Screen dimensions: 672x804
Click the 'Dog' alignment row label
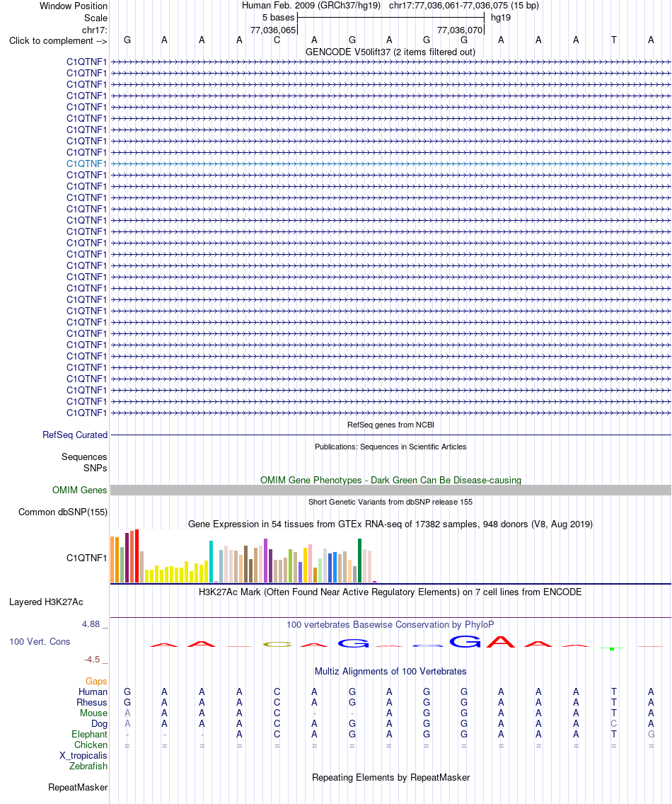(100, 724)
